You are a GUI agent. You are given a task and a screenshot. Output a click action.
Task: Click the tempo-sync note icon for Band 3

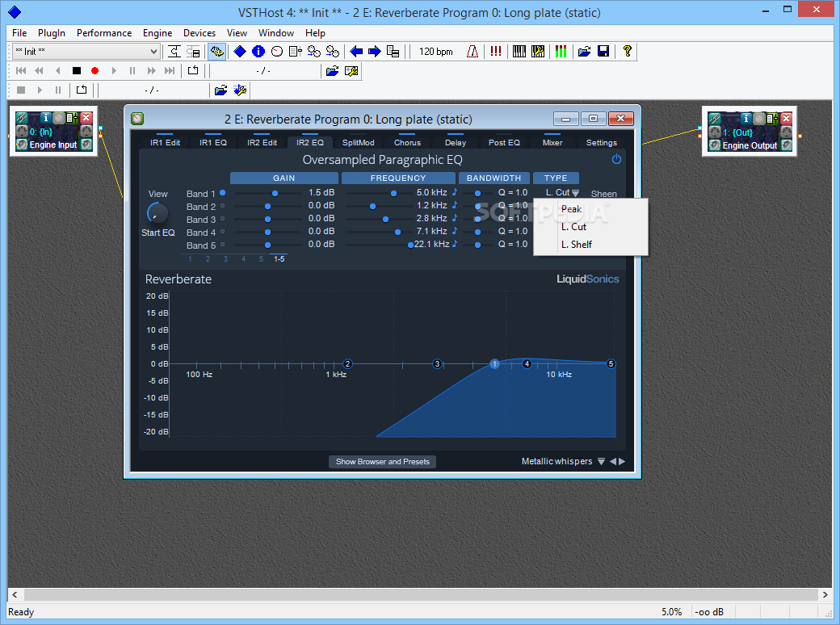[x=454, y=217]
